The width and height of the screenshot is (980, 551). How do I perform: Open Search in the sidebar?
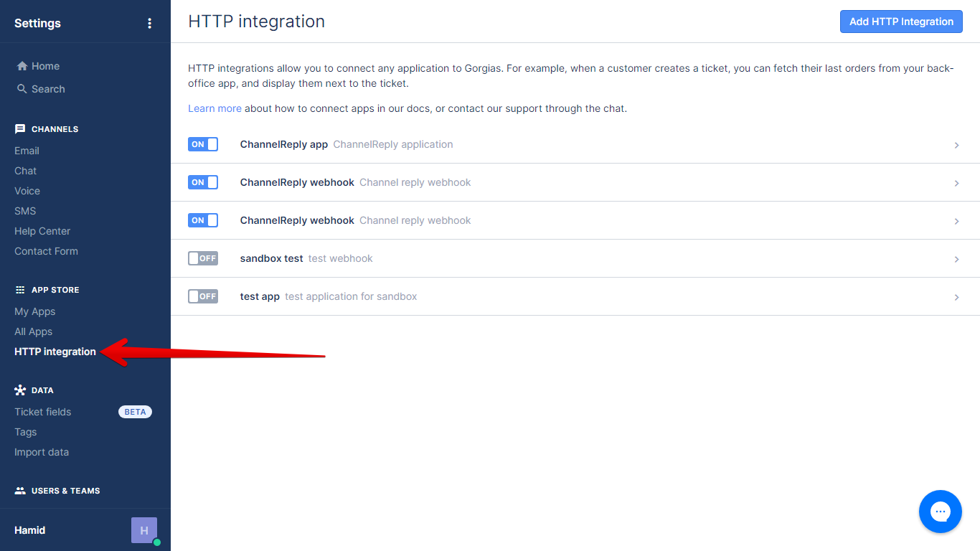pos(48,89)
